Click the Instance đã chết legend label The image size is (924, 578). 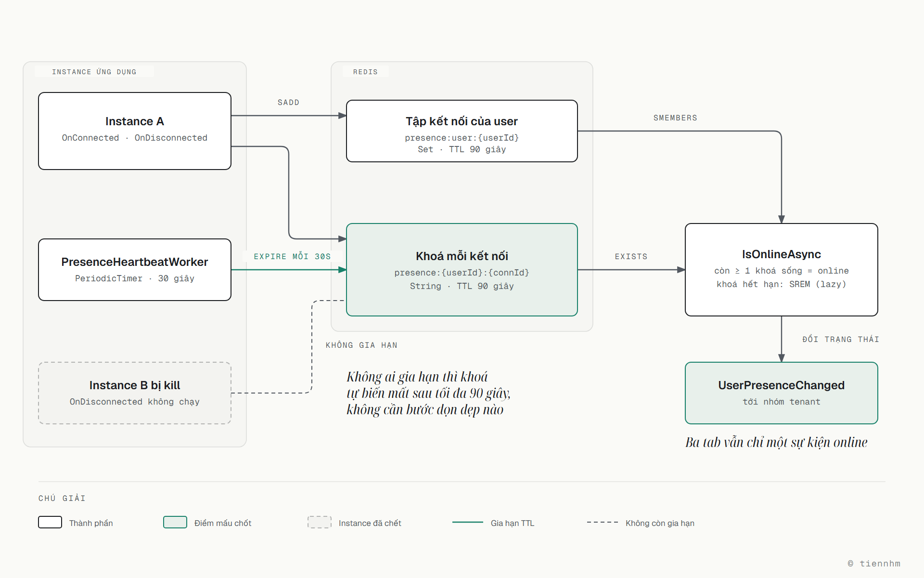[x=370, y=523]
